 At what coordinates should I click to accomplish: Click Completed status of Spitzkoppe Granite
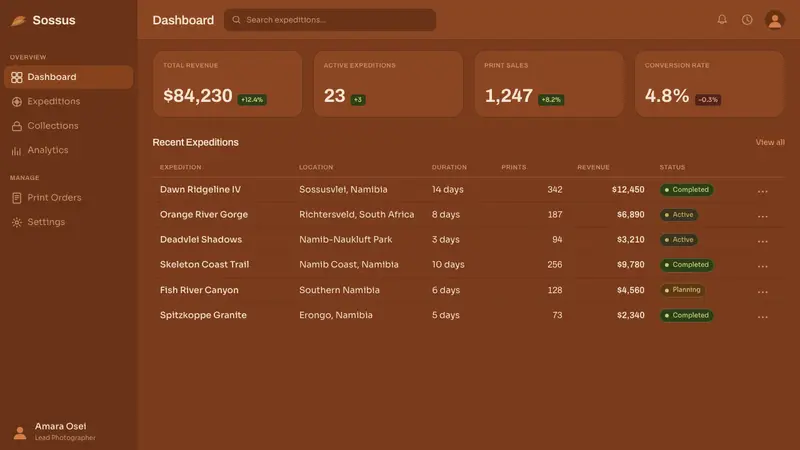click(x=686, y=315)
